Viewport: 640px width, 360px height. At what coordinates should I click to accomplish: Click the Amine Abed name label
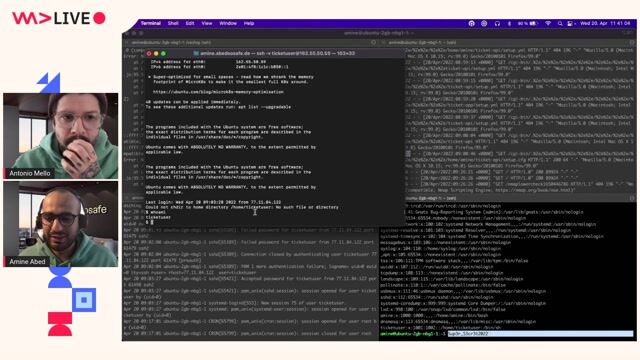coord(27,262)
